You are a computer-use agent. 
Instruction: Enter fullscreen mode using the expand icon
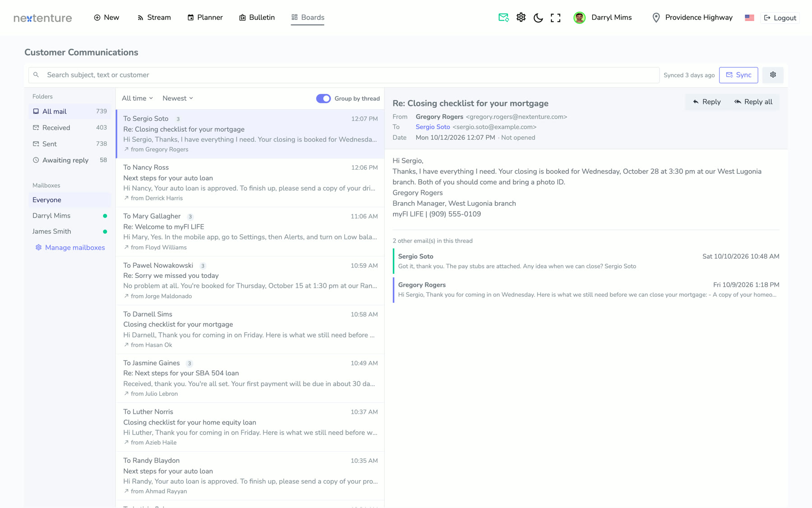point(556,18)
